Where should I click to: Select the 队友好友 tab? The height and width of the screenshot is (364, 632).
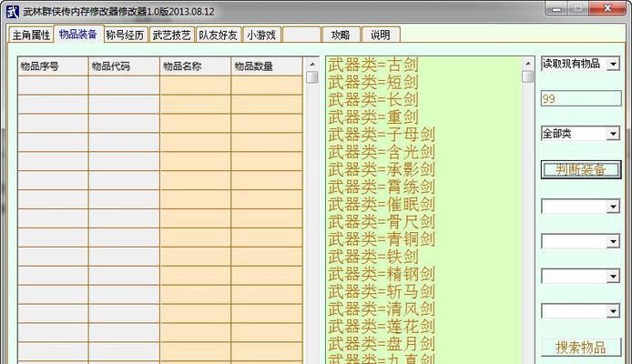pos(218,35)
